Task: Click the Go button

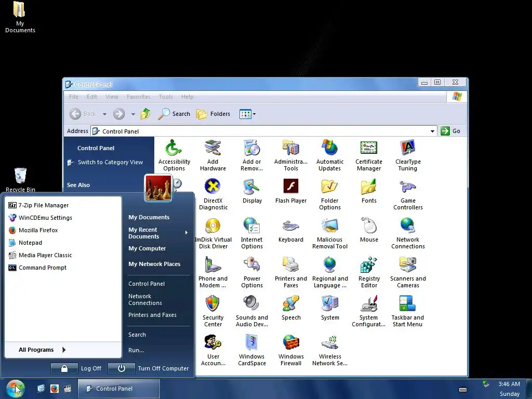Action: pos(450,131)
